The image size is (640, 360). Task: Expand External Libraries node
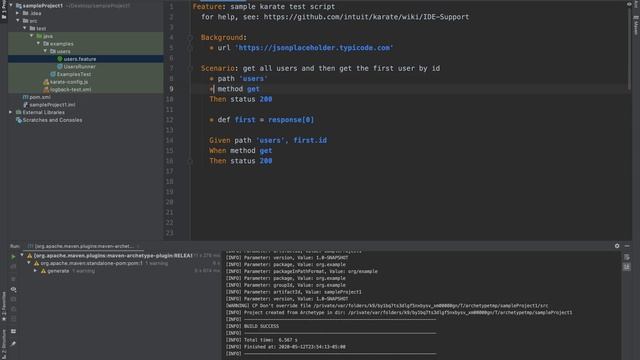11,112
